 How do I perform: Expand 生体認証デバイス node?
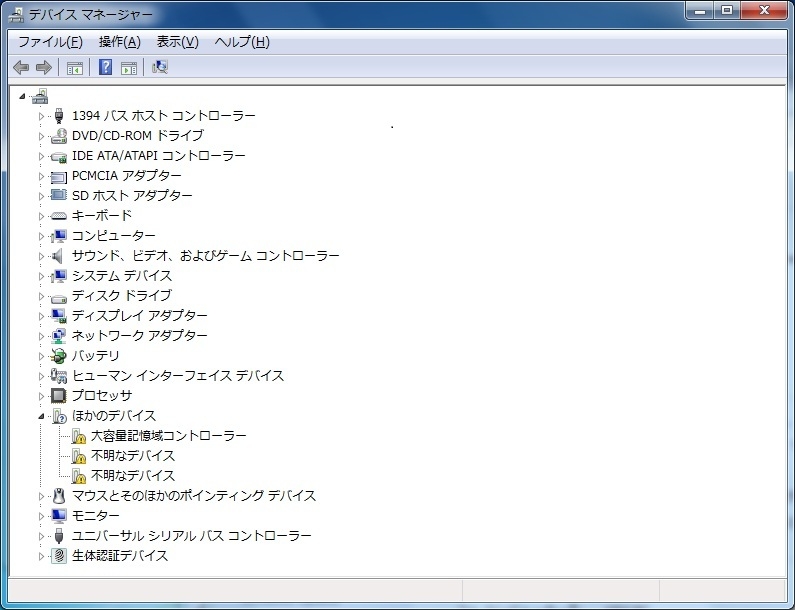[42, 556]
